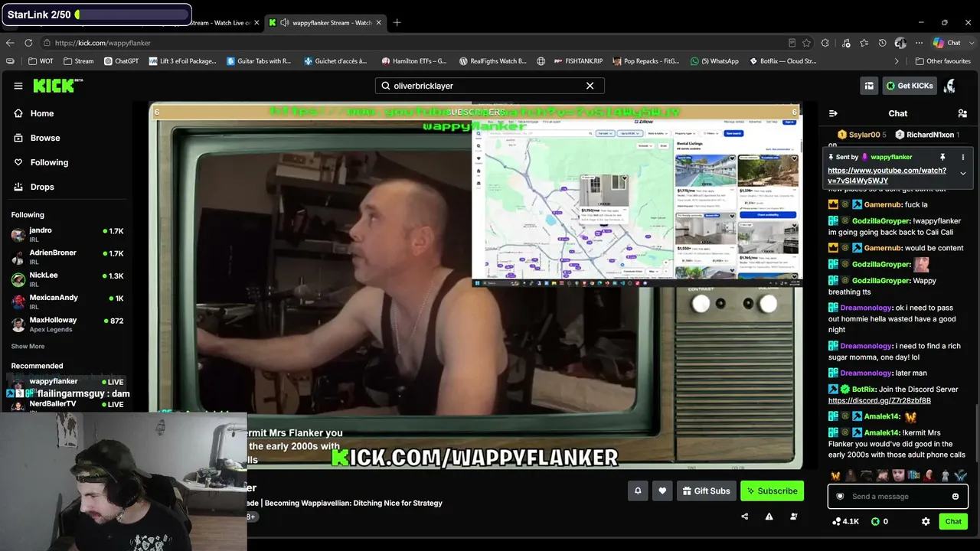
Task: Open the Stream bookmarks folder
Action: click(79, 61)
